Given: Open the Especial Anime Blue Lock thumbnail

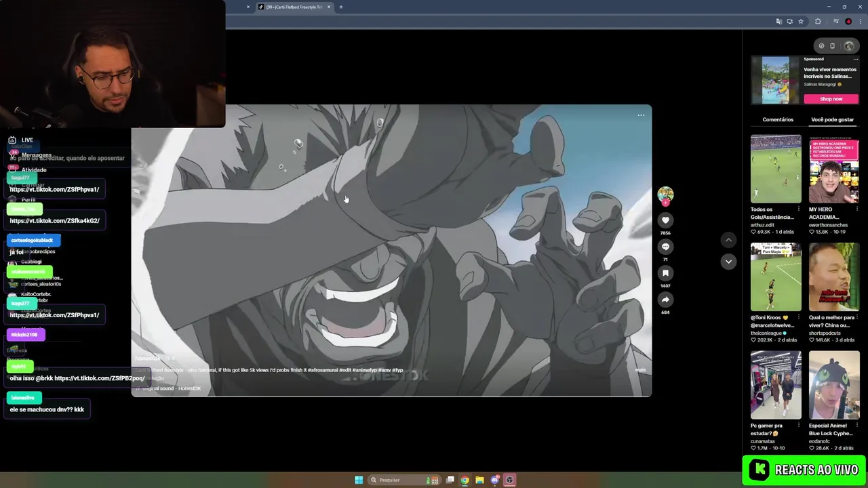Looking at the screenshot, I should [x=834, y=386].
